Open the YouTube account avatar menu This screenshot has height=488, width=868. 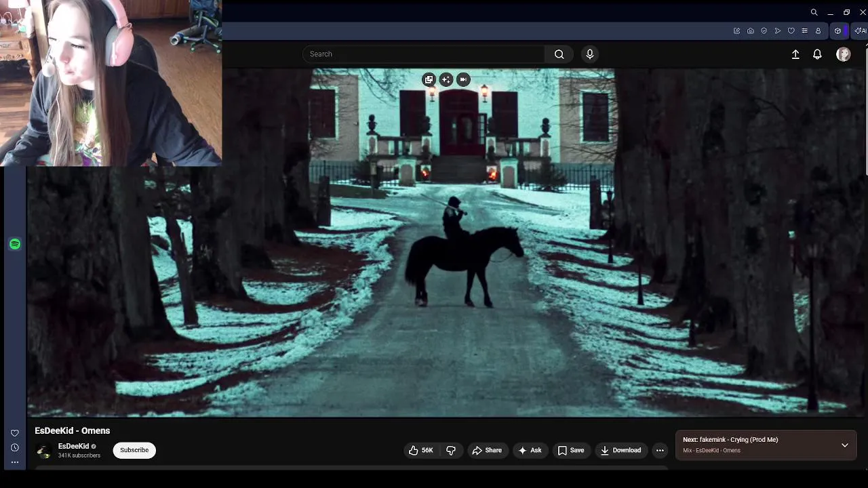pos(844,54)
